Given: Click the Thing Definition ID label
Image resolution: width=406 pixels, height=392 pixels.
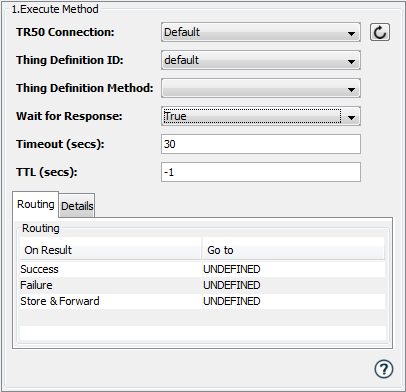Looking at the screenshot, I should [x=70, y=60].
